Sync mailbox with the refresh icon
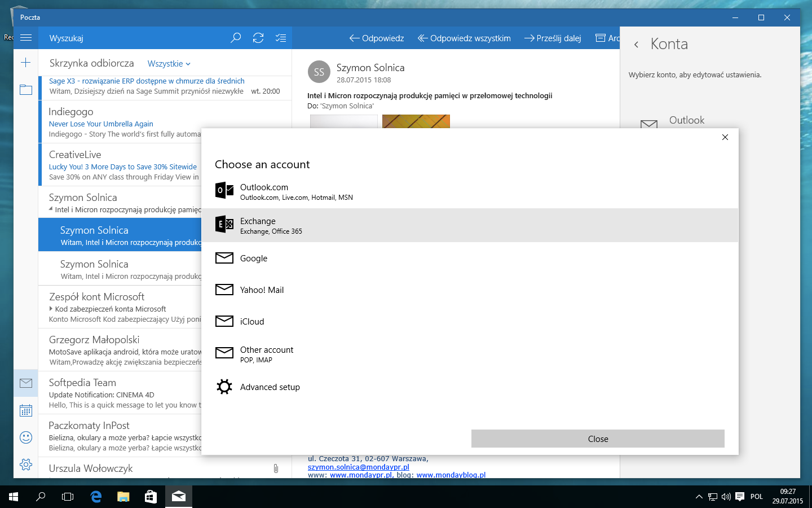Viewport: 812px width, 508px height. pyautogui.click(x=258, y=38)
